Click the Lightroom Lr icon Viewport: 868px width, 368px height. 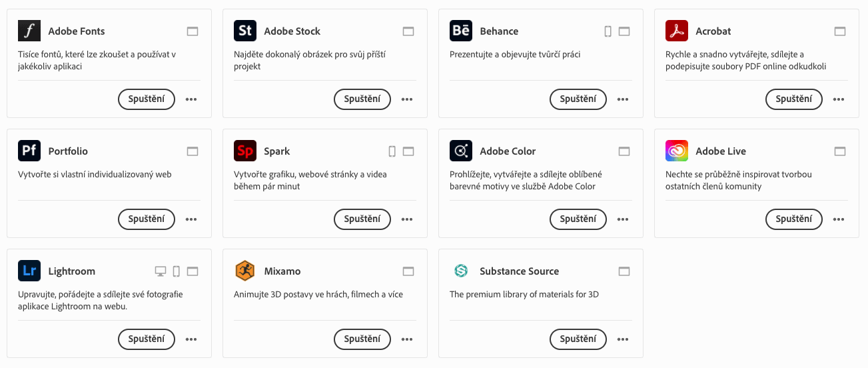pos(29,271)
